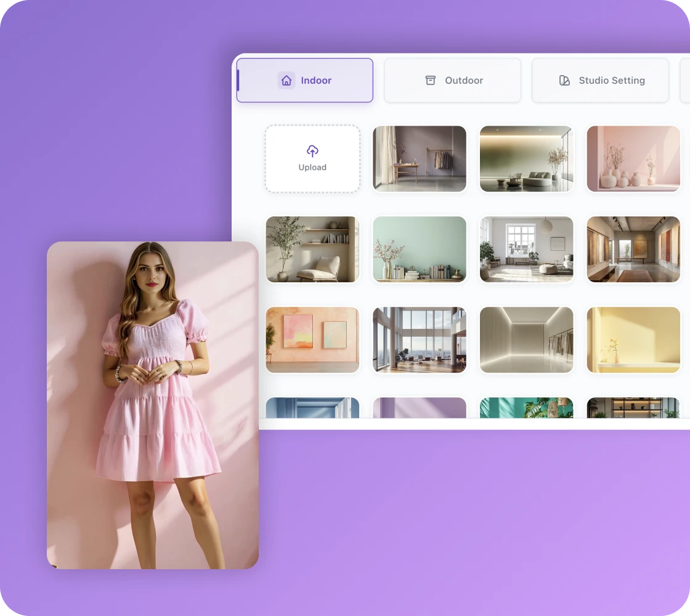The width and height of the screenshot is (690, 616).
Task: Click the Upload label text
Action: [312, 167]
